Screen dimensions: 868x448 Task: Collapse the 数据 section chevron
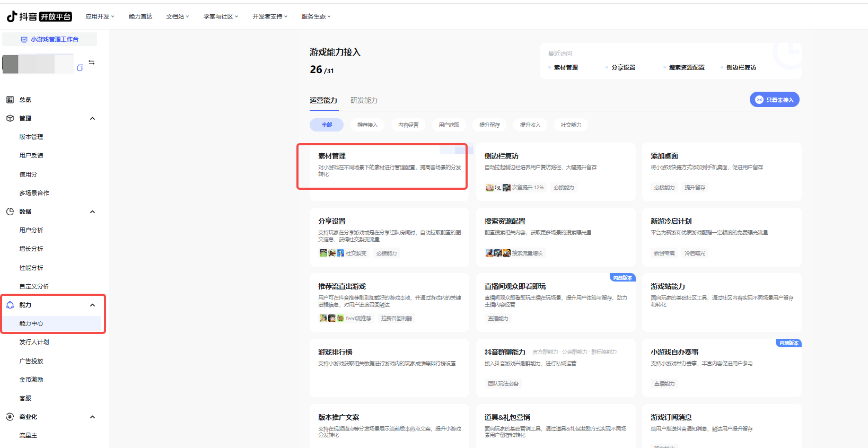tap(93, 212)
